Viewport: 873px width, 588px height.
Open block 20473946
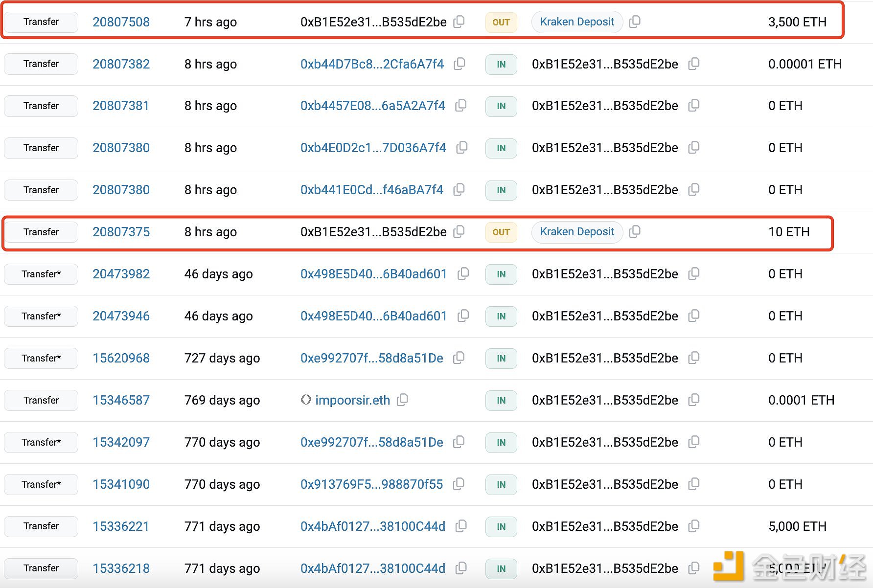coord(121,316)
